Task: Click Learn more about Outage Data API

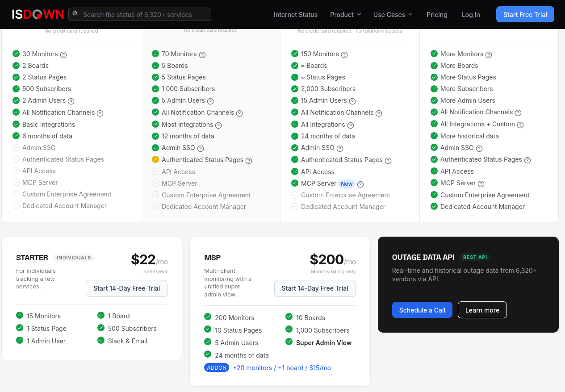Action: pyautogui.click(x=482, y=310)
